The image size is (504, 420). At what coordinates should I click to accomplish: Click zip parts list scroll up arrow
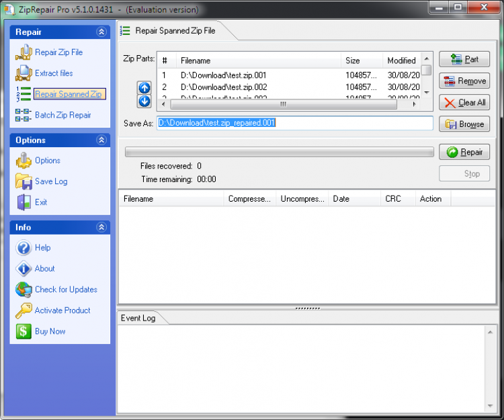click(427, 58)
